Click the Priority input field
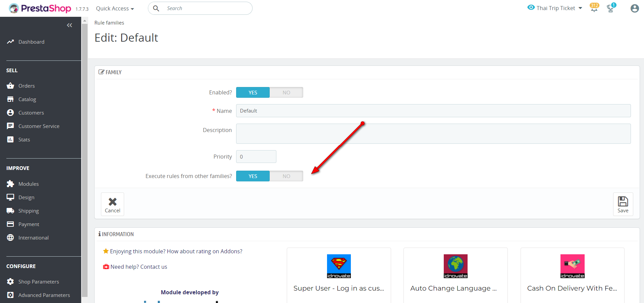The height and width of the screenshot is (303, 644). coord(256,157)
